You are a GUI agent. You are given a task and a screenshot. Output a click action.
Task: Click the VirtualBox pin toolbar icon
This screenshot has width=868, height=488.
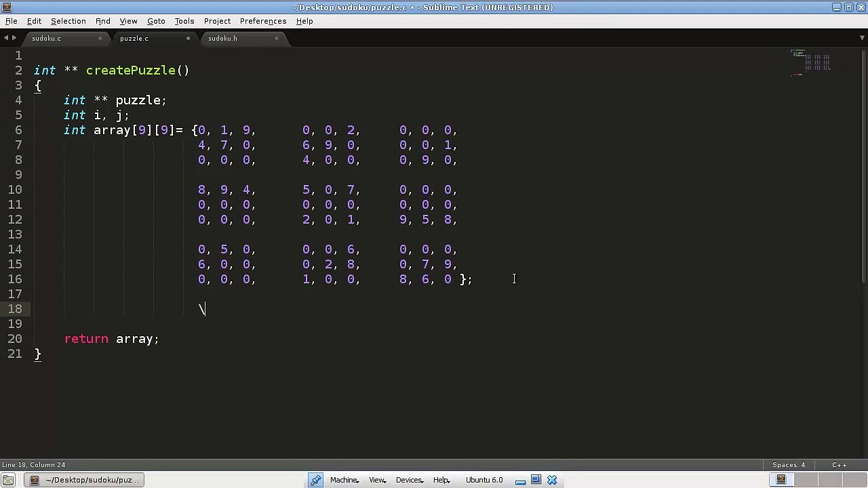[316, 480]
